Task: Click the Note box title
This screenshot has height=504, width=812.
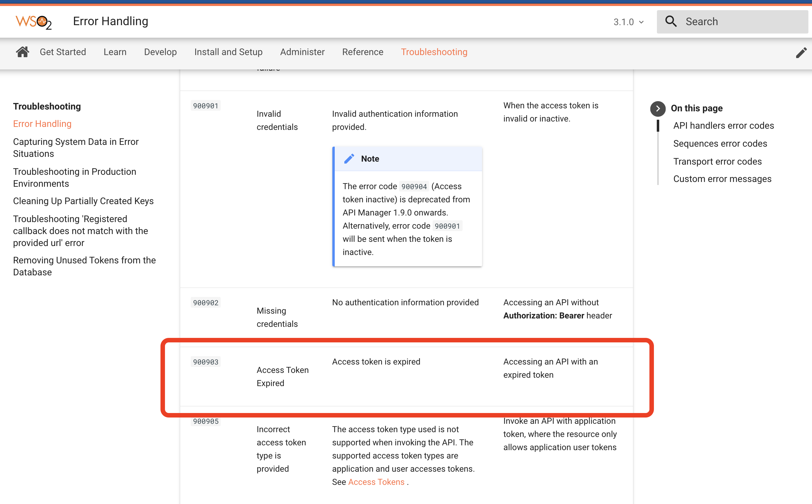Action: [370, 159]
